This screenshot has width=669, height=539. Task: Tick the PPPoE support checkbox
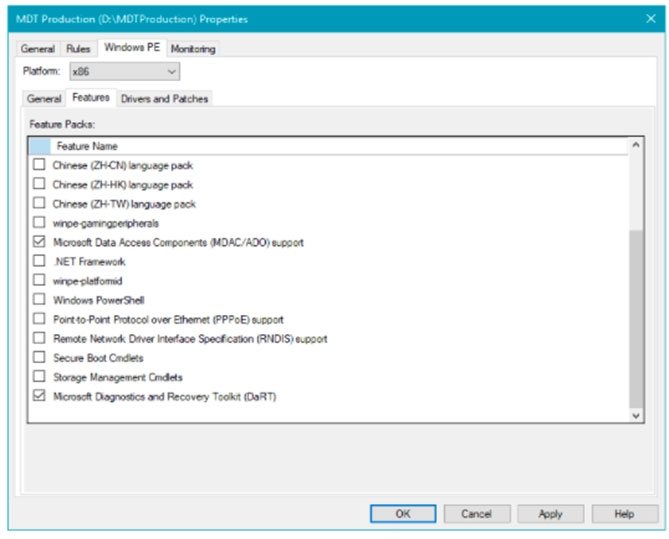coord(39,318)
